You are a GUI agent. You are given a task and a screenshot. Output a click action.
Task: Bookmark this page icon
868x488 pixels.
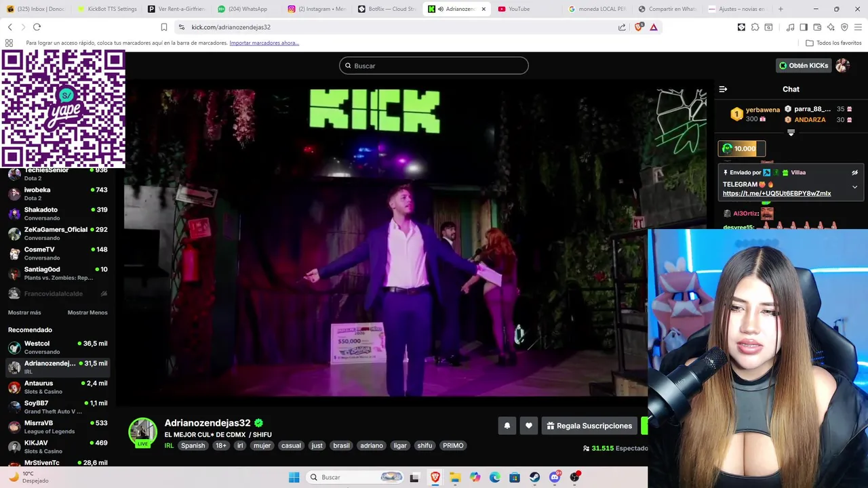click(163, 27)
